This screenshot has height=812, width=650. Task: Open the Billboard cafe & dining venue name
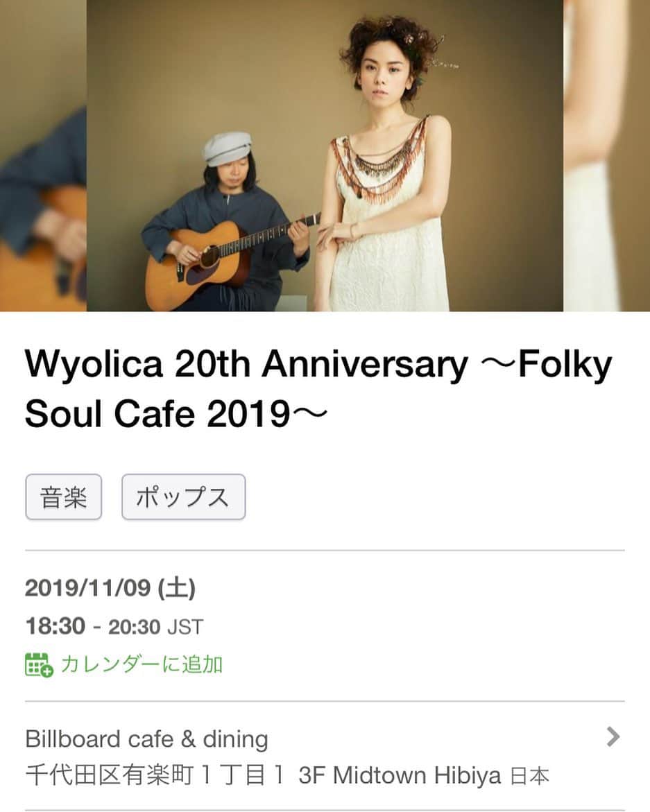[146, 739]
